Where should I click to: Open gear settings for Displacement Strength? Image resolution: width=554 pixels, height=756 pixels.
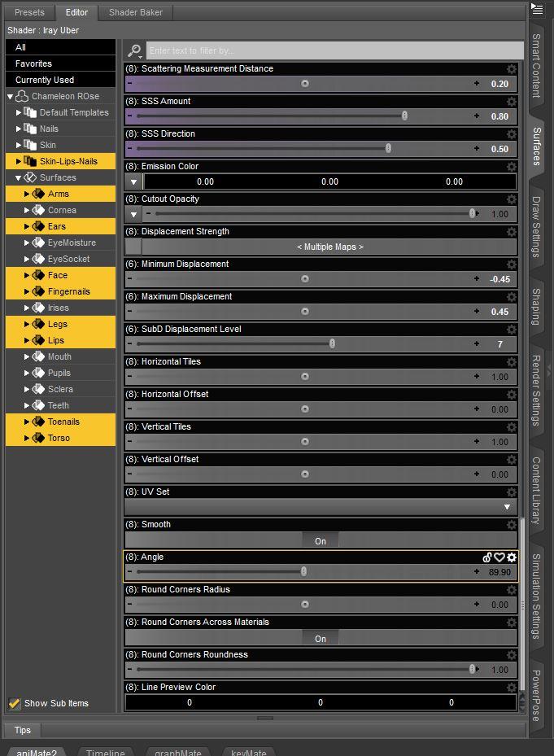click(x=511, y=231)
